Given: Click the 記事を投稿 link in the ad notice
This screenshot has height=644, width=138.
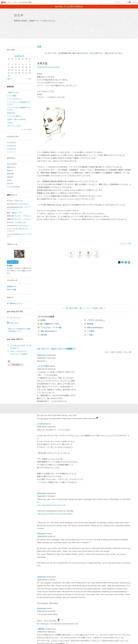Looking at the screenshot, I should 94,53.
